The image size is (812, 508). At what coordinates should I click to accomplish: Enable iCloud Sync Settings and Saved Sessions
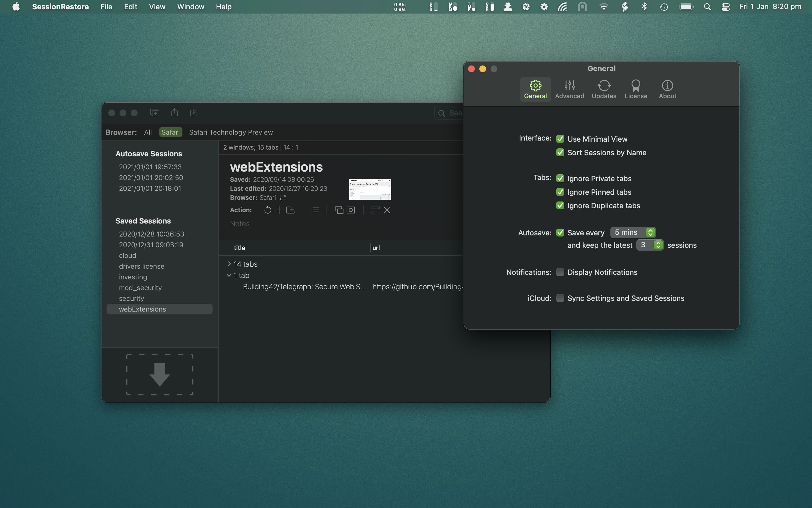pos(560,298)
